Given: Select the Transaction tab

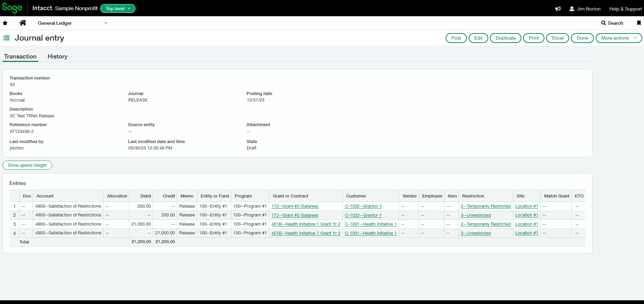Looking at the screenshot, I should 20,56.
